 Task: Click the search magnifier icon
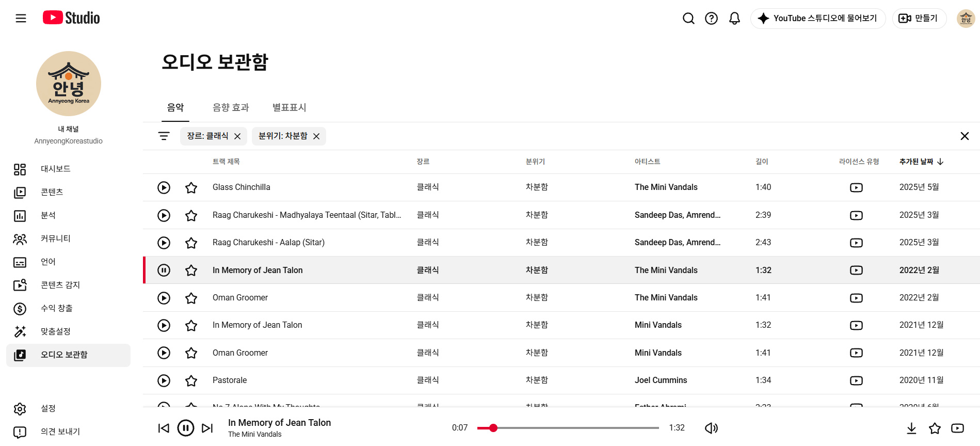[x=688, y=19]
